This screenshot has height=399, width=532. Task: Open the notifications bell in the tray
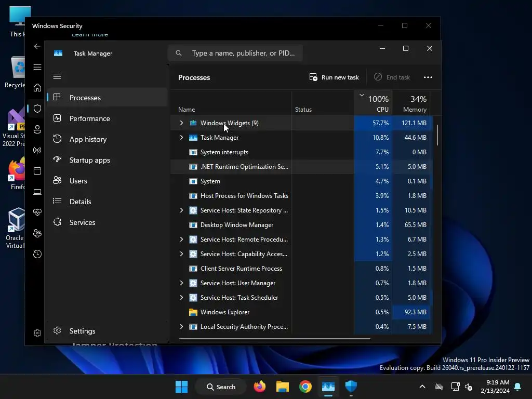pyautogui.click(x=518, y=387)
